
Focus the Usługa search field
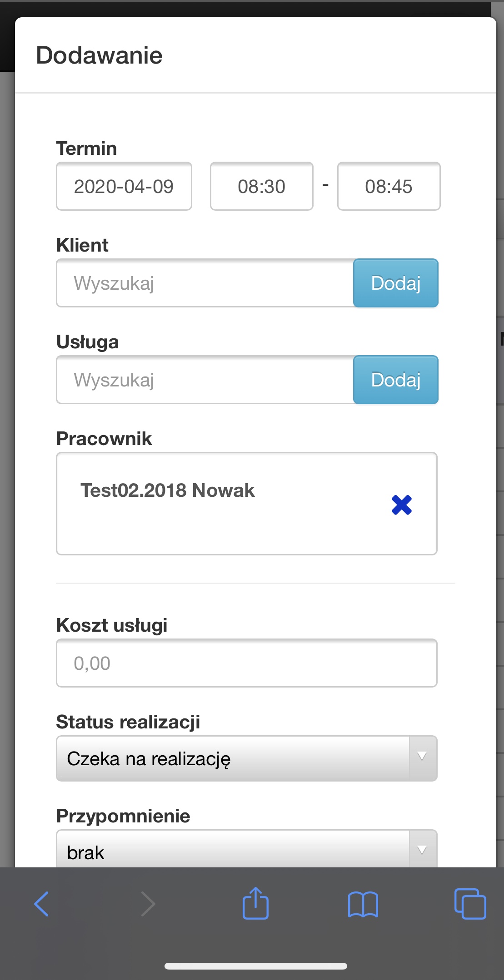pyautogui.click(x=205, y=380)
